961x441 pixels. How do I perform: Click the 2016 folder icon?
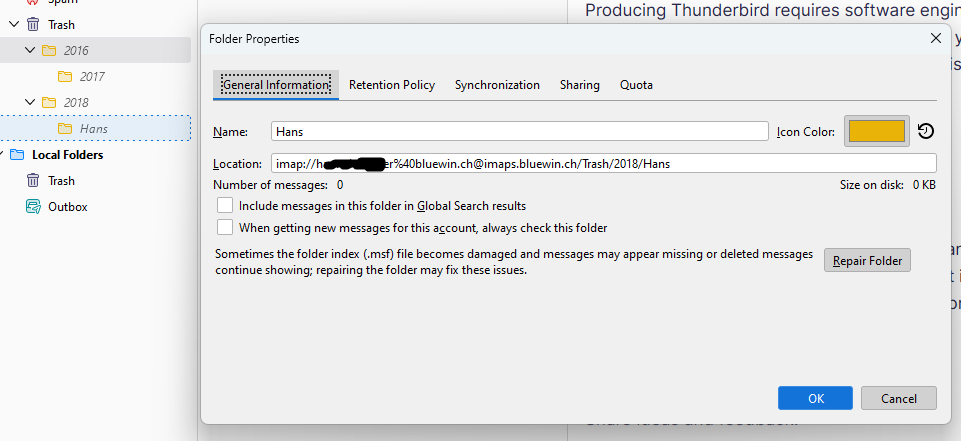coord(49,50)
